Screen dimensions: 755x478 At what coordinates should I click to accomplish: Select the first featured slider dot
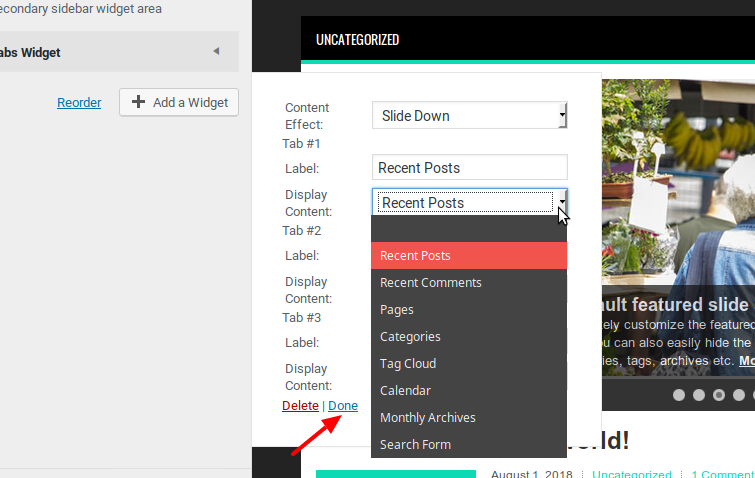point(679,395)
